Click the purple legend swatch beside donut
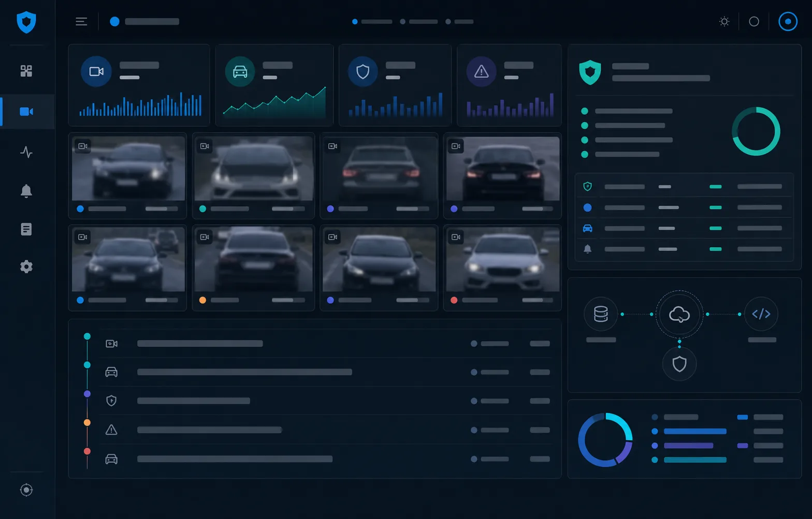 742,446
